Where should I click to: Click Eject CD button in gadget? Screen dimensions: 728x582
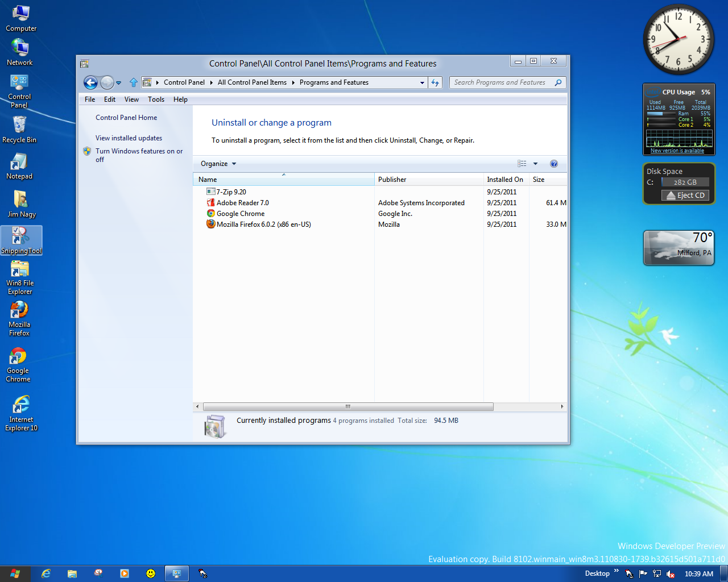click(685, 196)
